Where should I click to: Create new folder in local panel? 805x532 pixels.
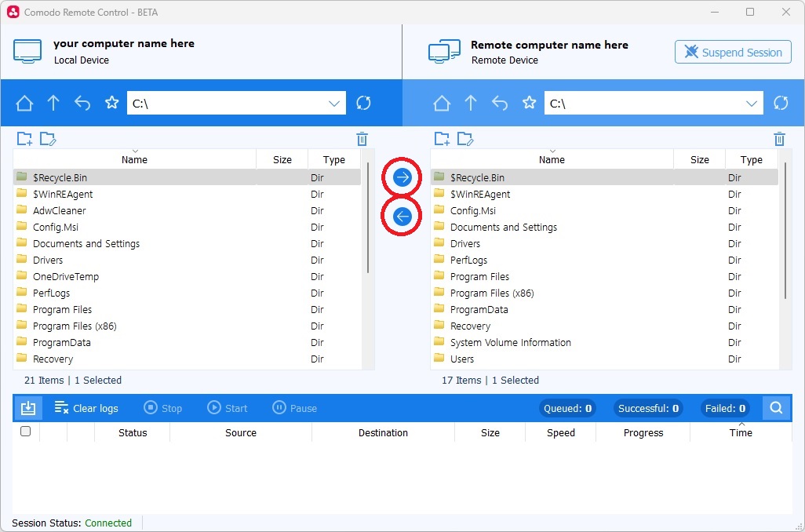point(25,140)
